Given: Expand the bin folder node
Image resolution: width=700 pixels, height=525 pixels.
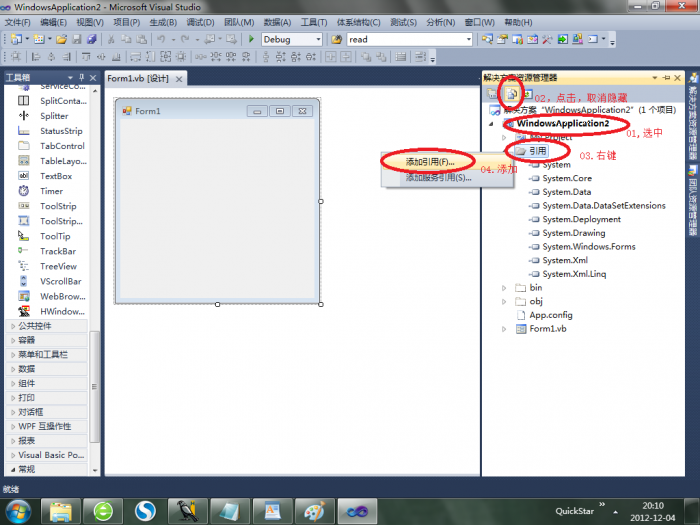Looking at the screenshot, I should (x=504, y=288).
